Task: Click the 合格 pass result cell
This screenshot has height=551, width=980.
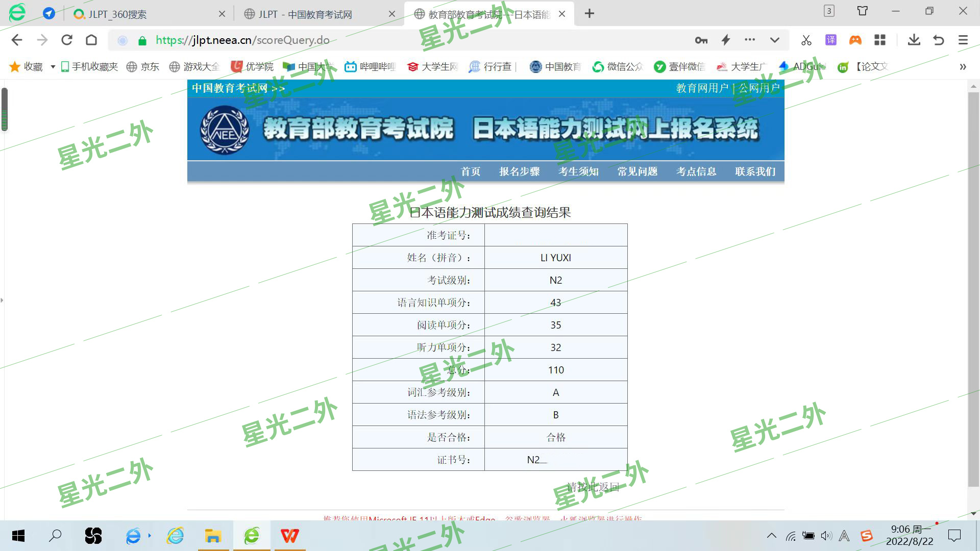Action: [x=556, y=437]
